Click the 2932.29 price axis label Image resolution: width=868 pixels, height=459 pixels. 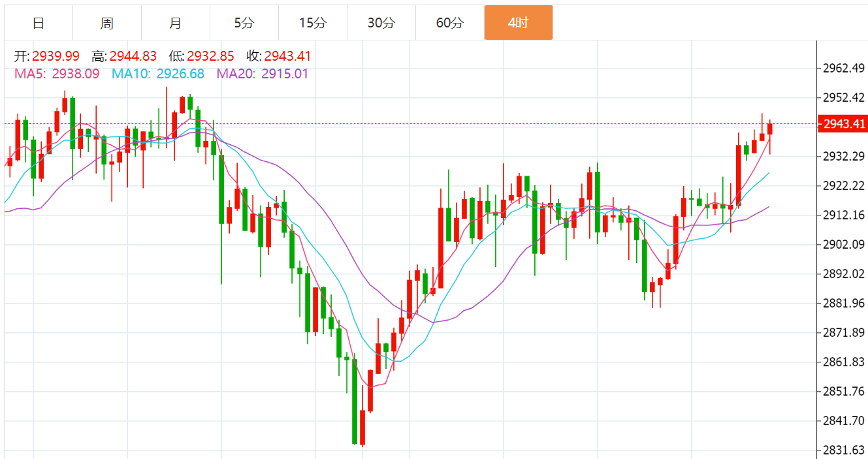click(x=844, y=157)
